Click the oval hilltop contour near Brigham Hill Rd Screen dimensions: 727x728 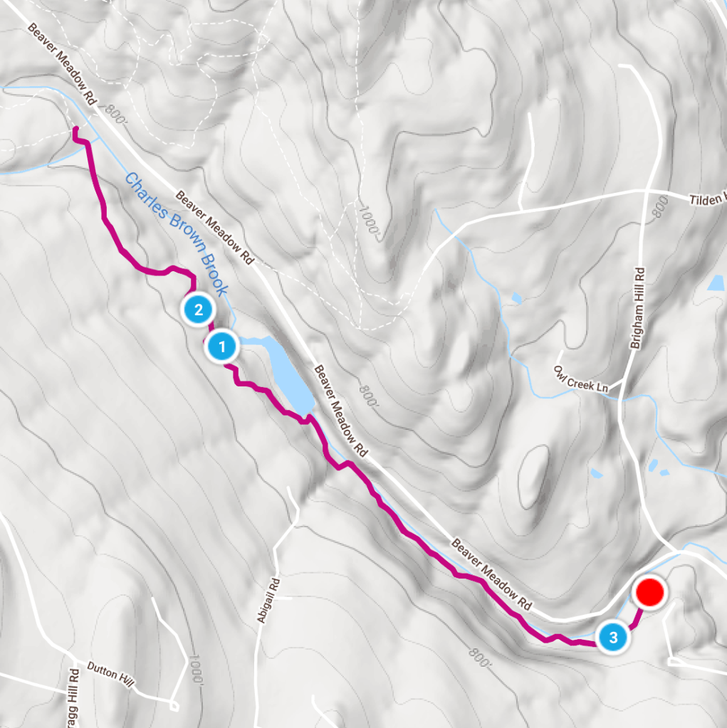coord(533,477)
